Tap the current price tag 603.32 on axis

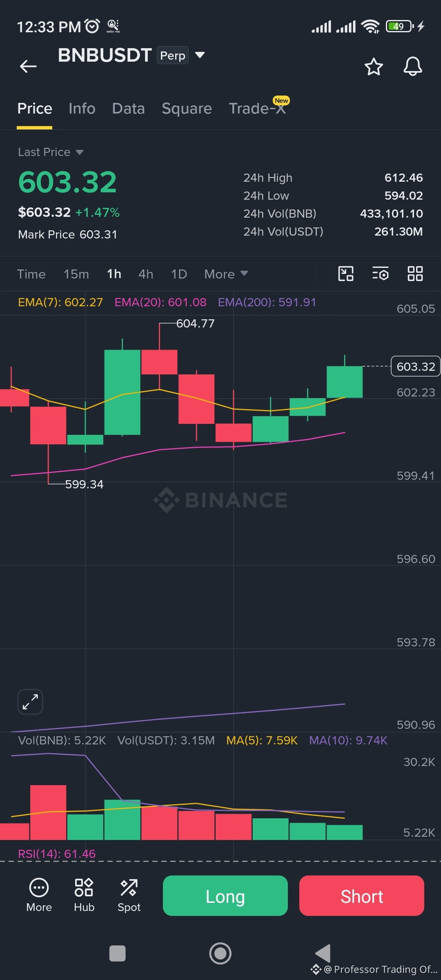click(x=416, y=366)
